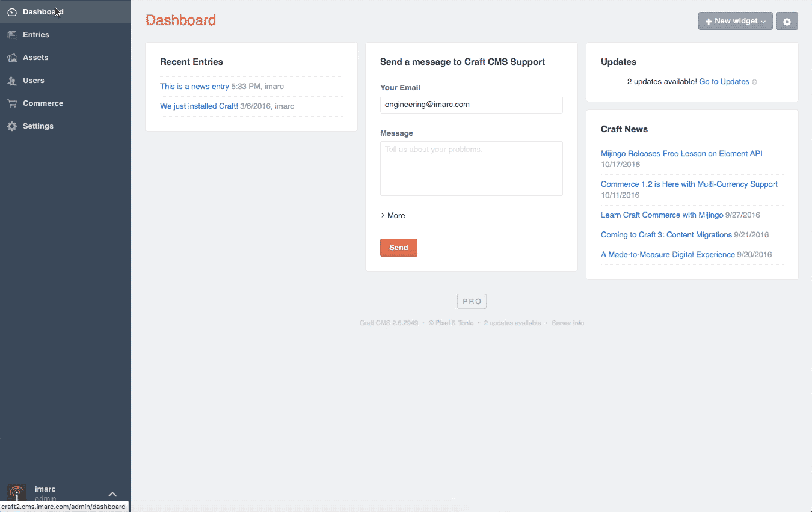Open 'This is a news entry' link
The image size is (812, 512).
(x=194, y=87)
